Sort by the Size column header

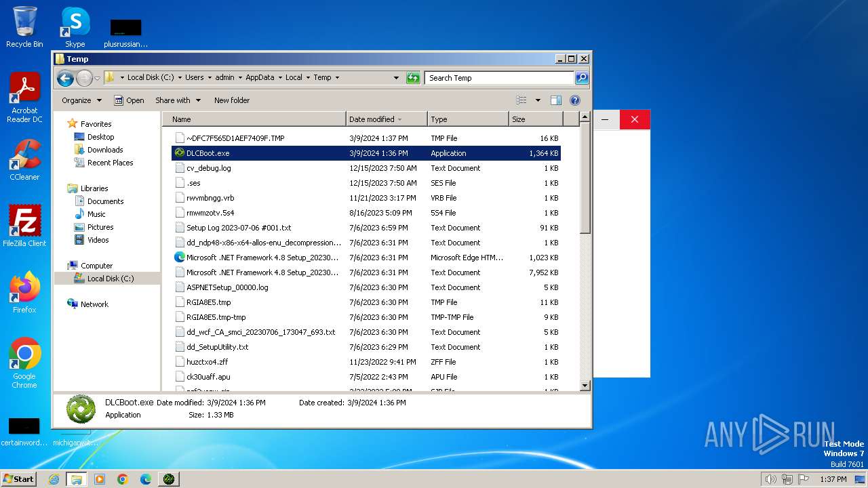(x=536, y=119)
